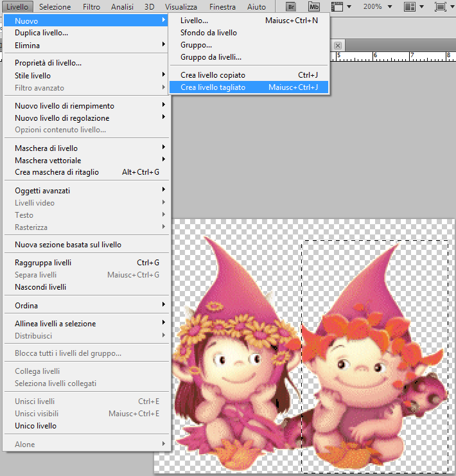The height and width of the screenshot is (476, 456).
Task: Open Mini Bridge via Mb icon
Action: pyautogui.click(x=313, y=7)
